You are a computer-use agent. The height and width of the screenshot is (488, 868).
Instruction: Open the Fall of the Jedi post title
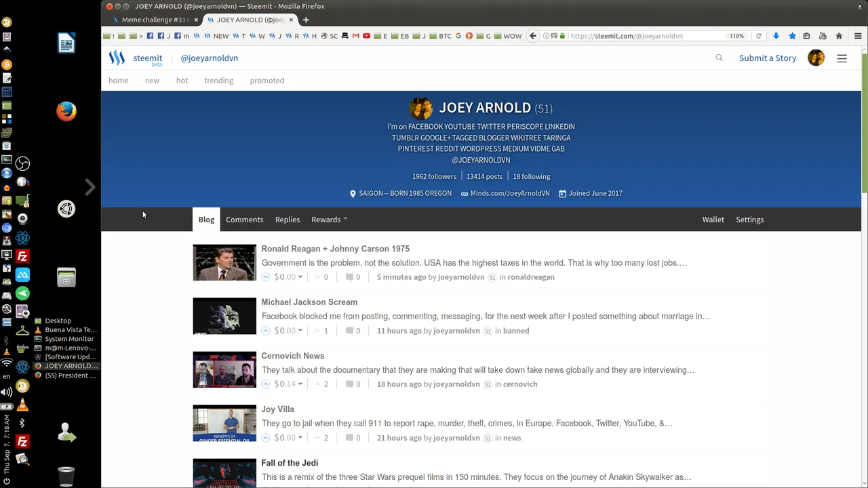coord(290,463)
